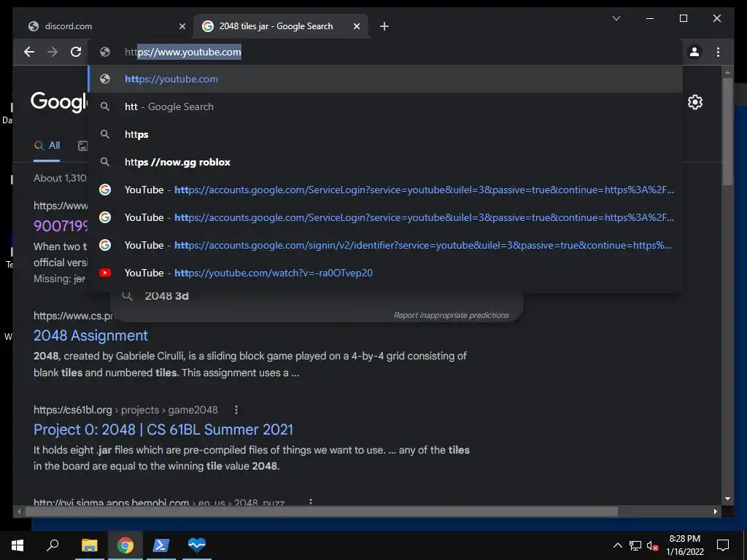Select the All search results tab
This screenshot has width=747, height=560.
[x=47, y=146]
